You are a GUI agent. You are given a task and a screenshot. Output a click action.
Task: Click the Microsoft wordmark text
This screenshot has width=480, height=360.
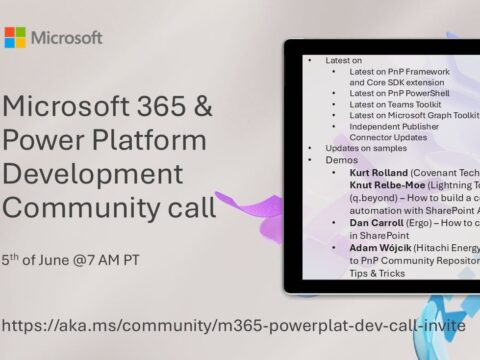click(x=67, y=38)
